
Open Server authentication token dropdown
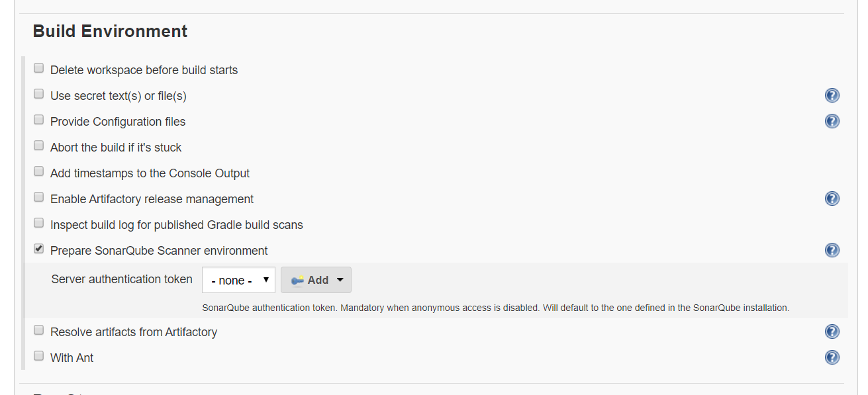pyautogui.click(x=238, y=280)
